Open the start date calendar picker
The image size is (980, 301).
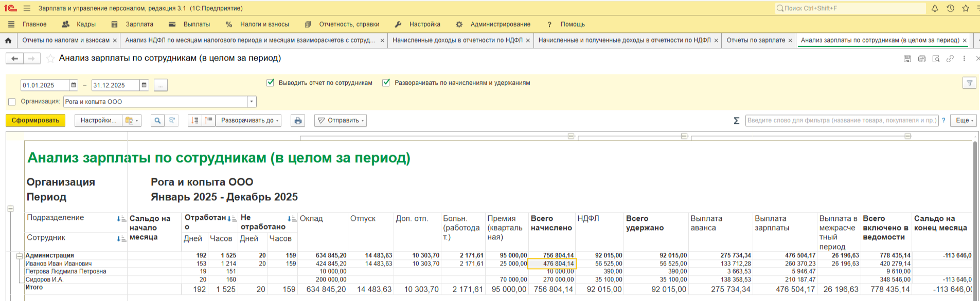coord(74,85)
